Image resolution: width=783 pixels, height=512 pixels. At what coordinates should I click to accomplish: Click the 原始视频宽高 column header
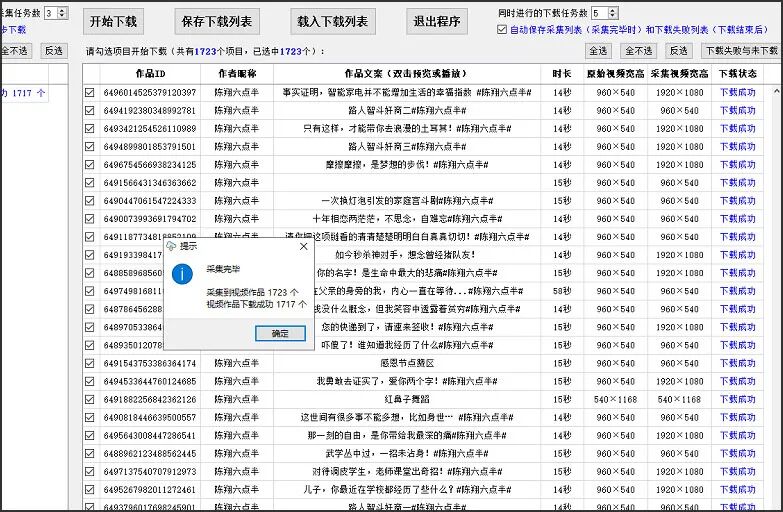tap(615, 74)
